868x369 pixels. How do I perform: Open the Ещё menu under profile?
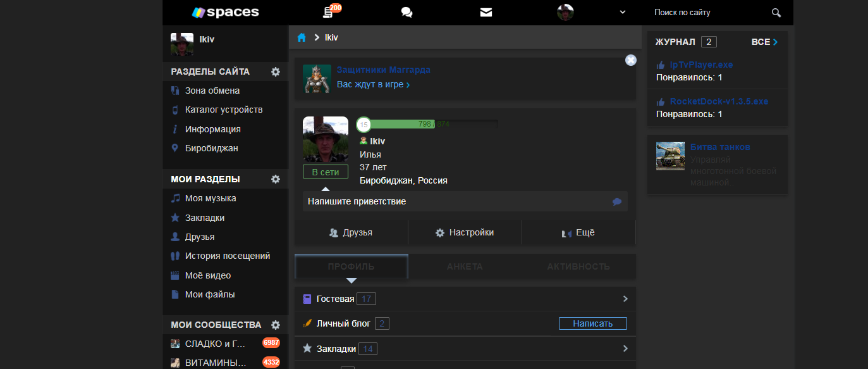[x=578, y=232]
